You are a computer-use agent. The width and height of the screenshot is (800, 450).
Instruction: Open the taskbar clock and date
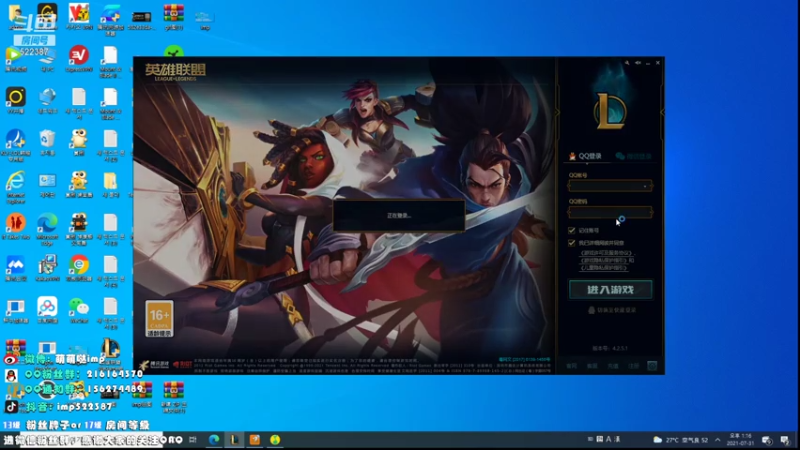[x=740, y=439]
